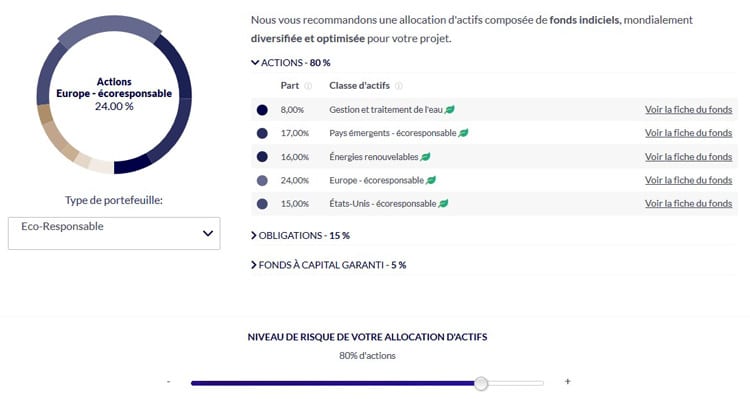Viewport: 750px width, 399px height.
Task: Click the info icon next to Part
Action: click(x=308, y=86)
